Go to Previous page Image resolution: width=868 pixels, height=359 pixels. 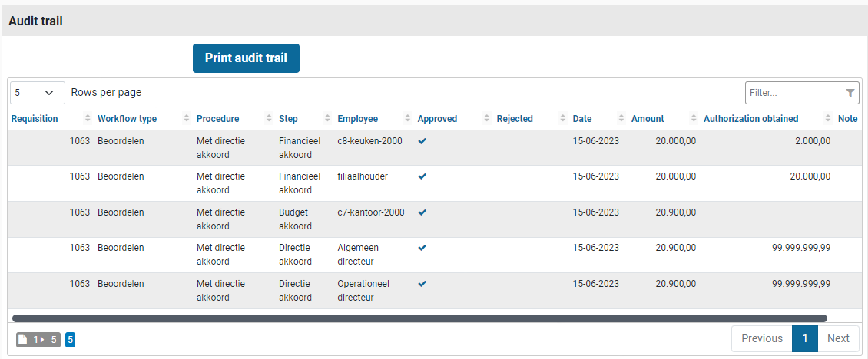[x=761, y=338]
